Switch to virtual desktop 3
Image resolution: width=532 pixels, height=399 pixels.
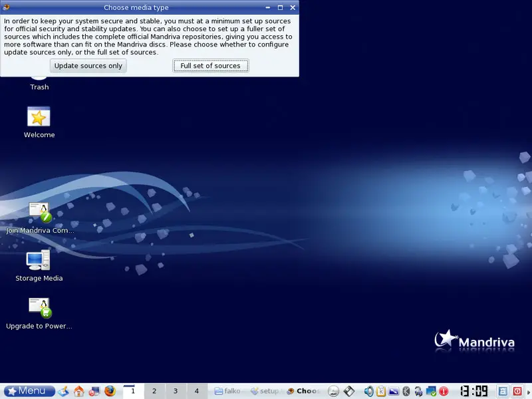click(176, 391)
